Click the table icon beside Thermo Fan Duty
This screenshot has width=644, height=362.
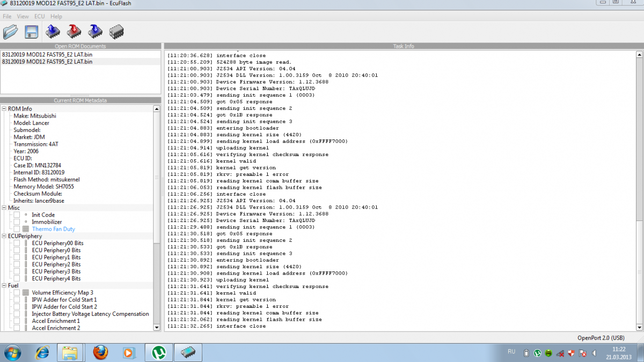26,229
